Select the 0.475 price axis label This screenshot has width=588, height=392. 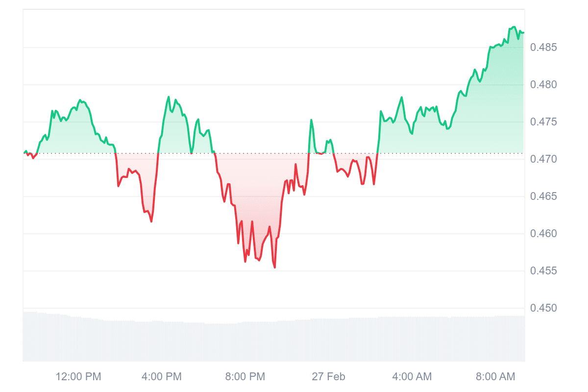[543, 122]
